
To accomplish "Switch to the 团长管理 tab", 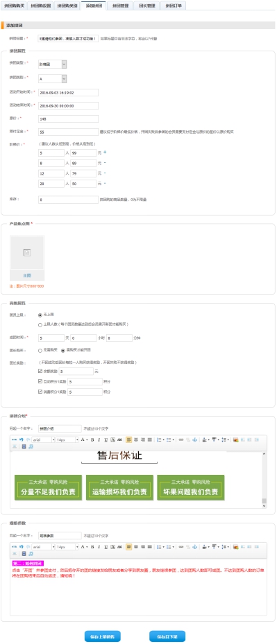I will pos(146,6).
